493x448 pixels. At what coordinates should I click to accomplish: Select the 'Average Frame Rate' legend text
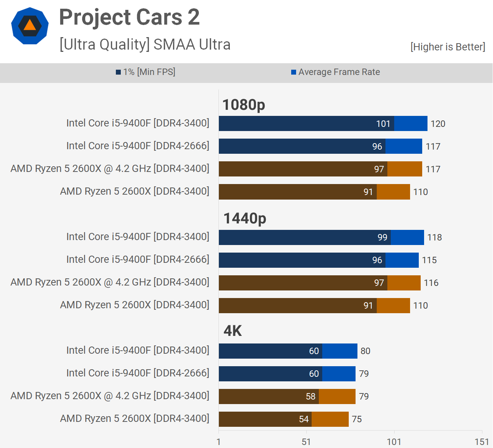(x=339, y=72)
